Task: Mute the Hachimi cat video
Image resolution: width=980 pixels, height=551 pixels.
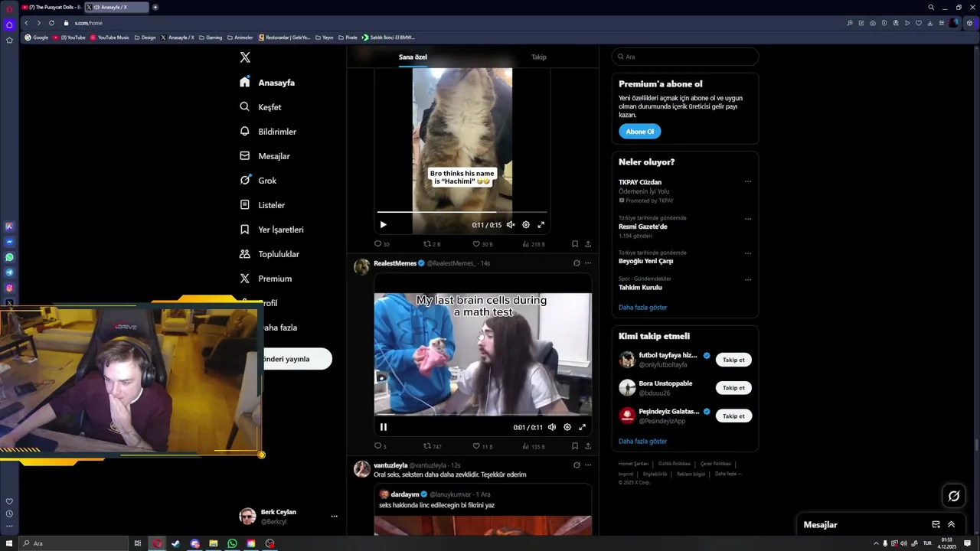Action: 511,225
